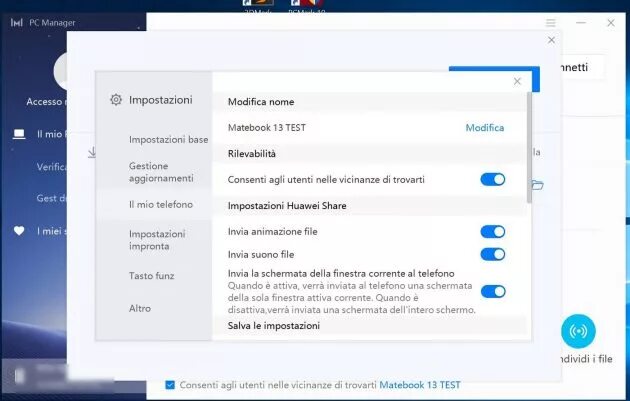Disable Invia animazione file switch

(x=493, y=231)
